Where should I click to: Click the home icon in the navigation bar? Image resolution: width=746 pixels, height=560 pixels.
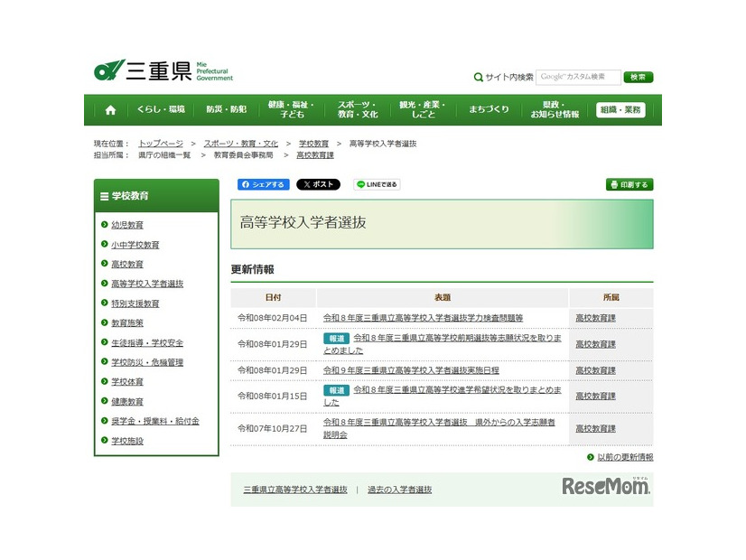pyautogui.click(x=110, y=108)
